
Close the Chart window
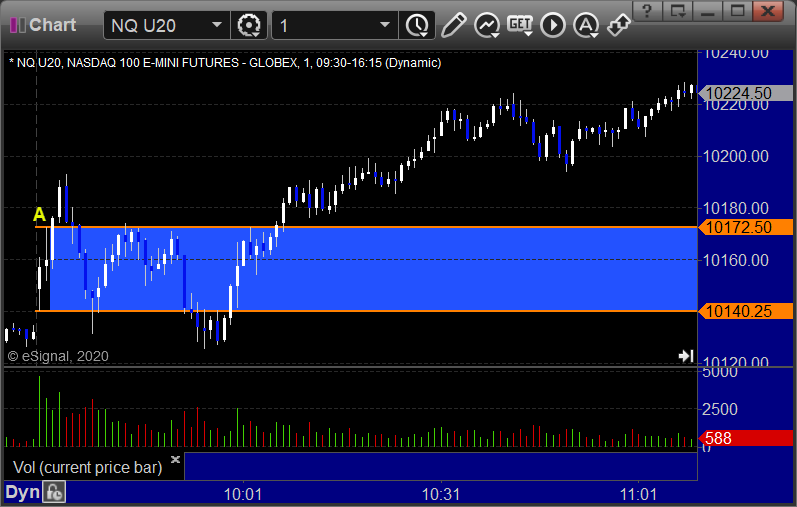[768, 11]
